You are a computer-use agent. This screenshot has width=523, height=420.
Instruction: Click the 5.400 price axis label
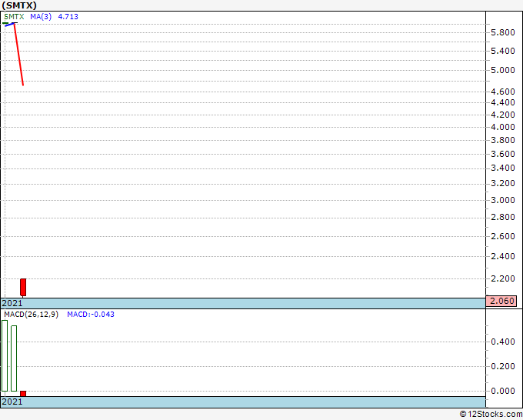[503, 51]
